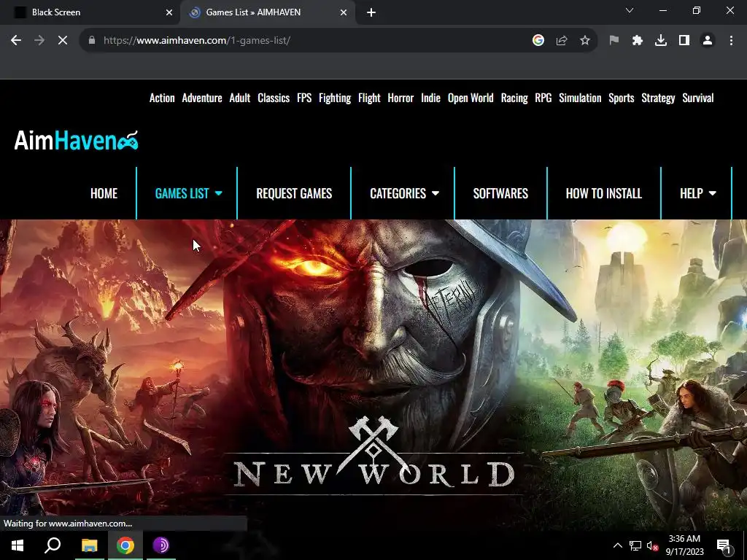Click the AimHaven logo
The height and width of the screenshot is (560, 747).
pos(76,140)
